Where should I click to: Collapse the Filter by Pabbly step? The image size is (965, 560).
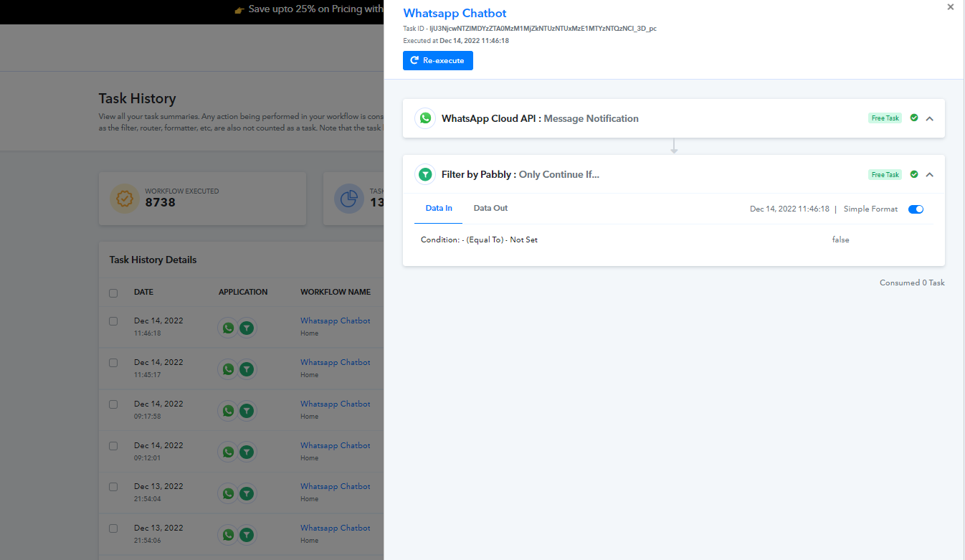(x=930, y=175)
